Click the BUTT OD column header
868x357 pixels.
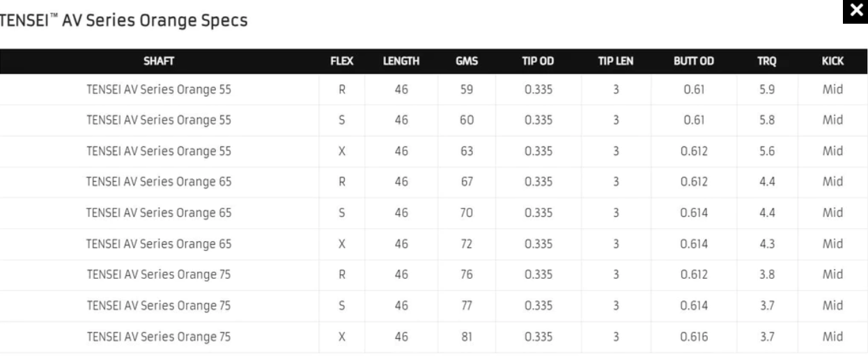[694, 61]
